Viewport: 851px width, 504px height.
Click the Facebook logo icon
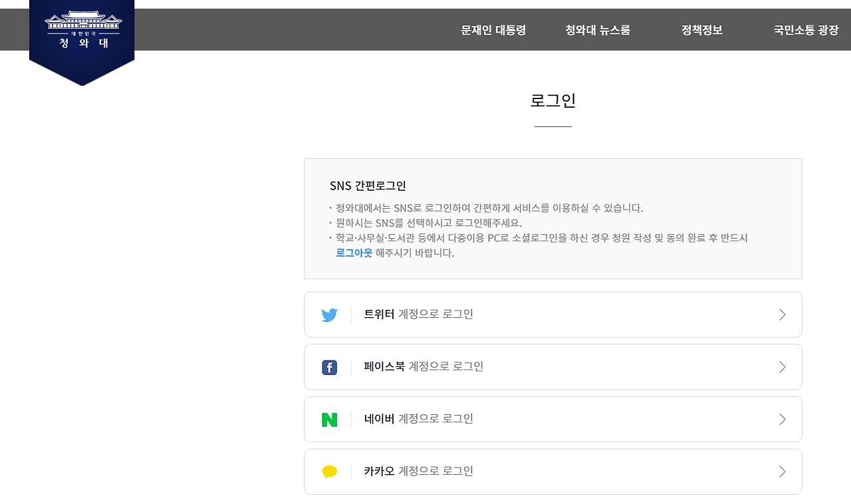pyautogui.click(x=329, y=367)
